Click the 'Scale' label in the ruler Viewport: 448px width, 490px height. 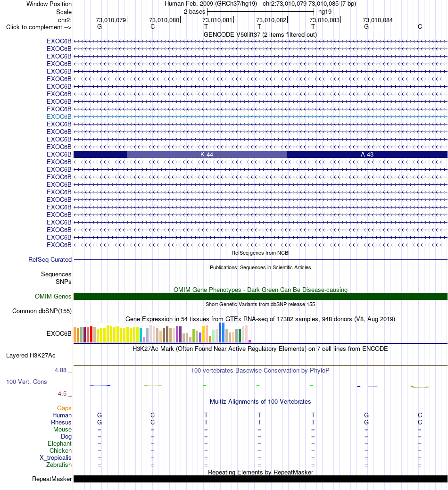click(x=64, y=12)
